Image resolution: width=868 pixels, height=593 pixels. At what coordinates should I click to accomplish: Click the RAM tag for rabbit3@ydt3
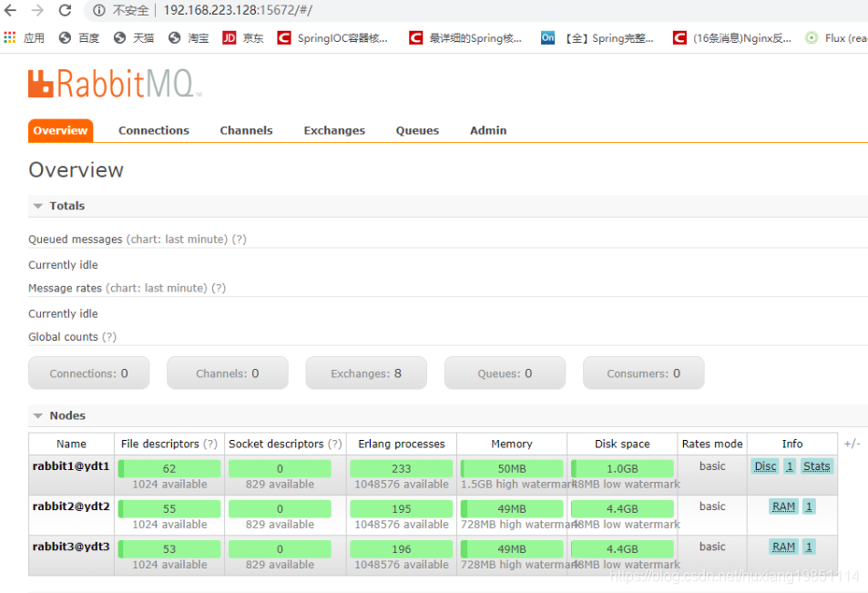tap(783, 547)
